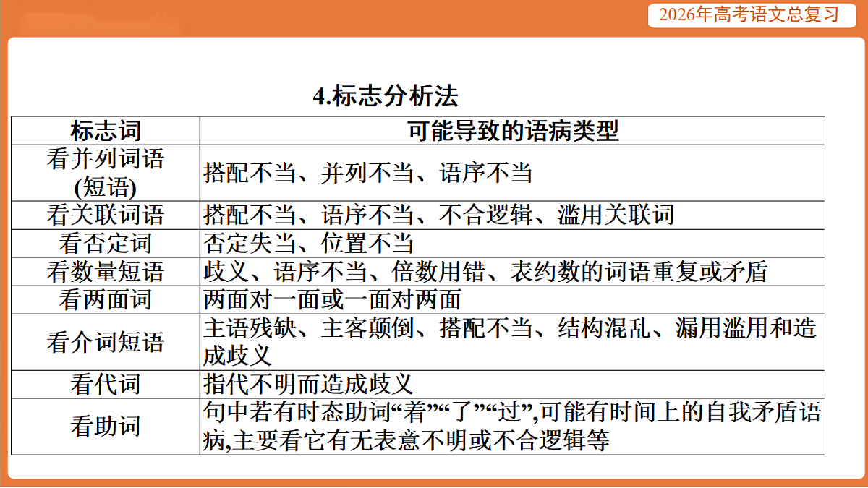Viewport: 868px width, 488px height.
Task: Select the 看介词短语 cell
Action: click(x=106, y=341)
